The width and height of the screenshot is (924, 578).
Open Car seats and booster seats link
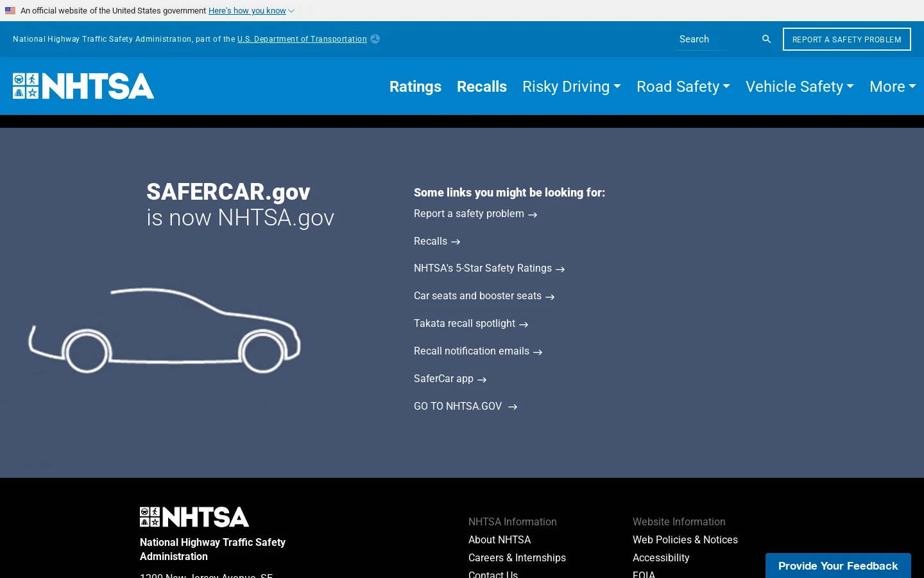click(x=484, y=296)
